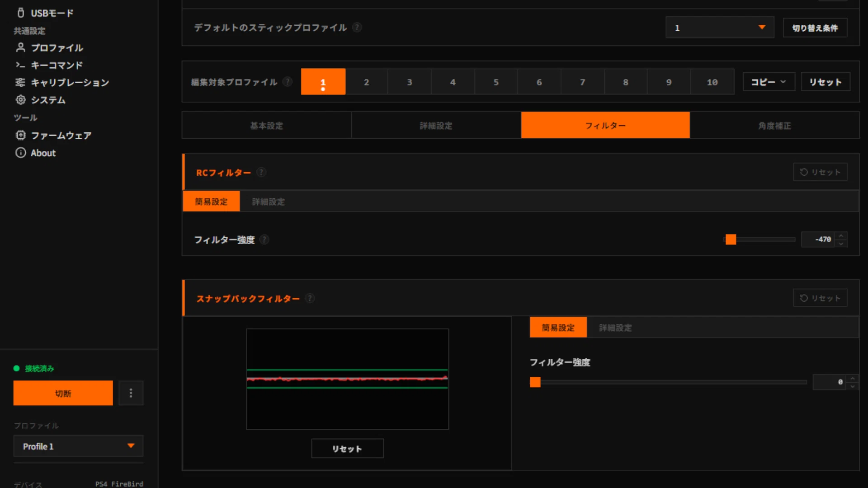
Task: Switch to the upper 詳細設定 main tab
Action: 436,125
